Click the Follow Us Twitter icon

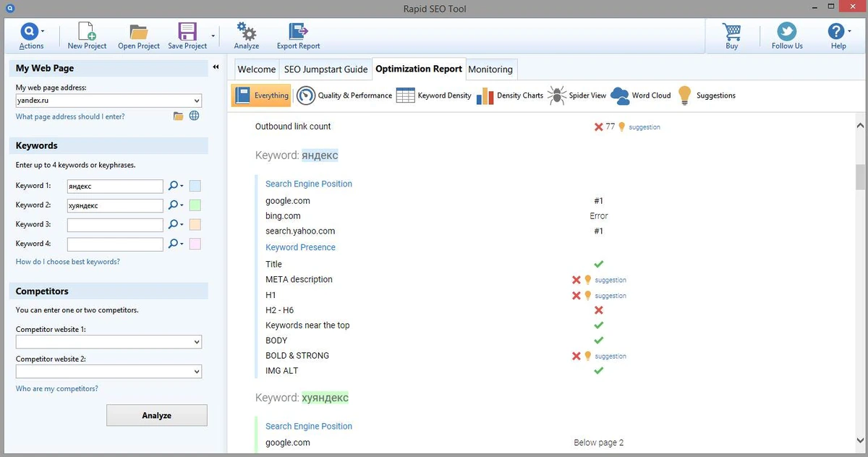pos(787,31)
